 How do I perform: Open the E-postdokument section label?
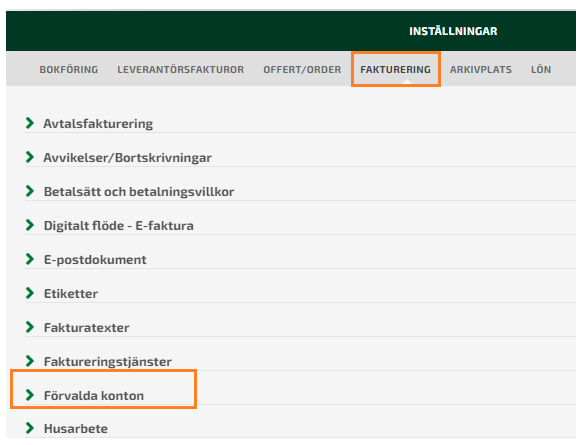(95, 260)
